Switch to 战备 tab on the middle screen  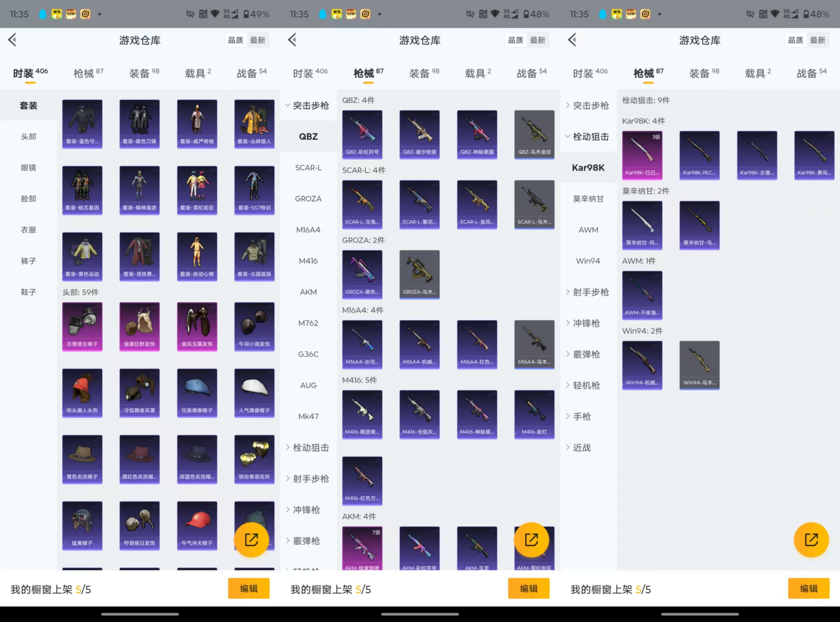[531, 73]
